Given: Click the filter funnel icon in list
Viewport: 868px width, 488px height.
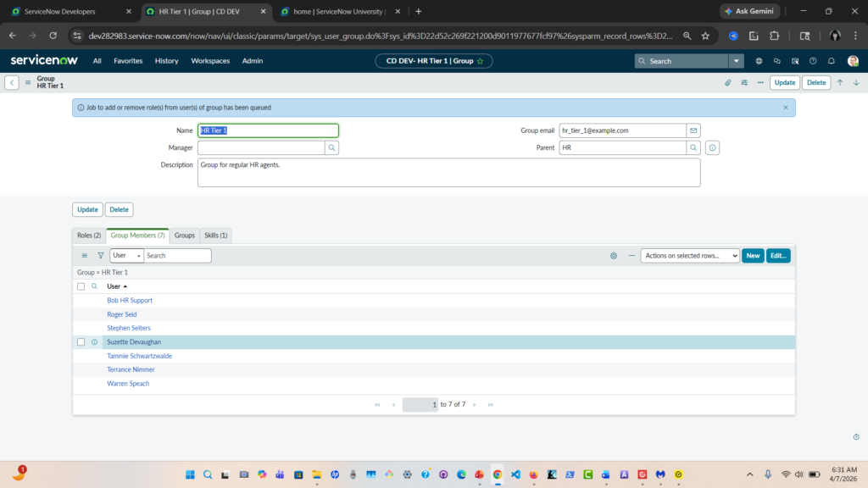Looking at the screenshot, I should tap(100, 255).
